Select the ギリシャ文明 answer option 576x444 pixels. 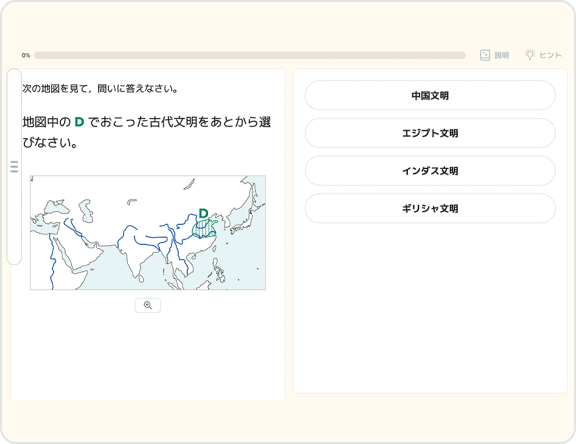tap(430, 208)
